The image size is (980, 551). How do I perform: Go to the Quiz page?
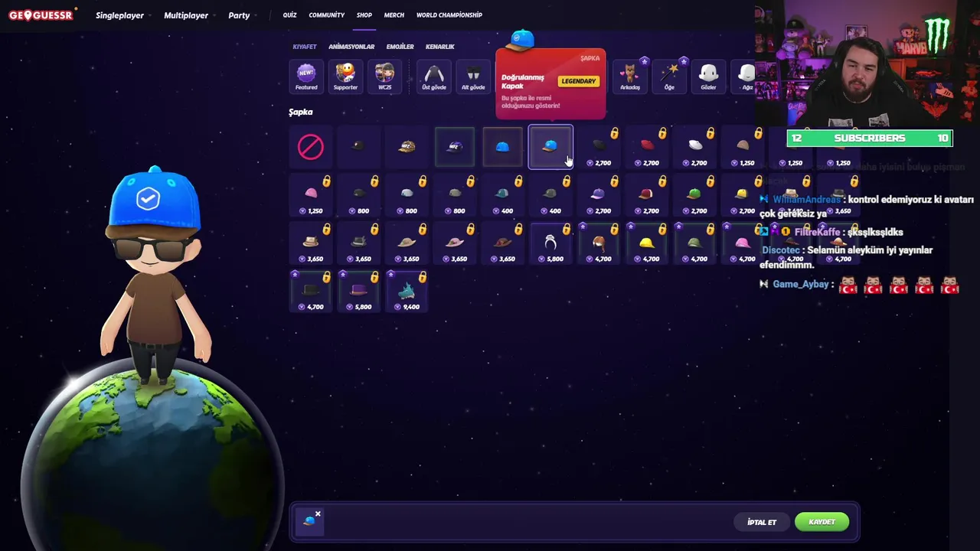pos(289,15)
